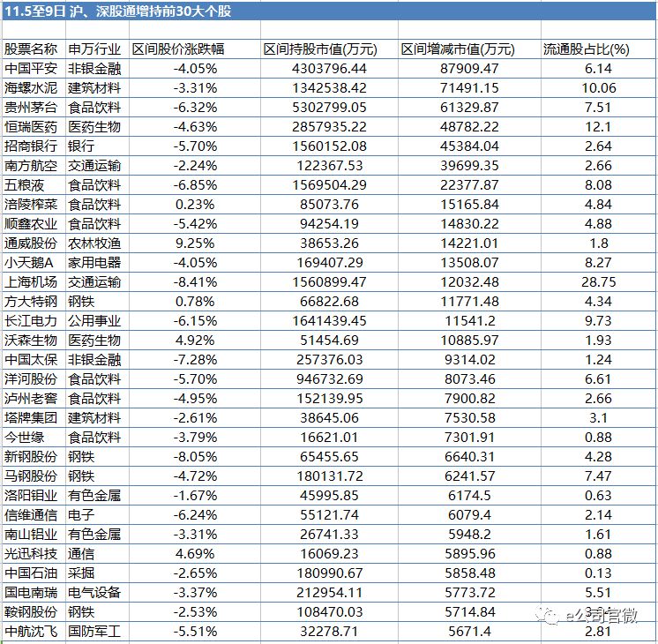658x644 pixels.
Task: Select the cell 招商银行
Action: 31,146
